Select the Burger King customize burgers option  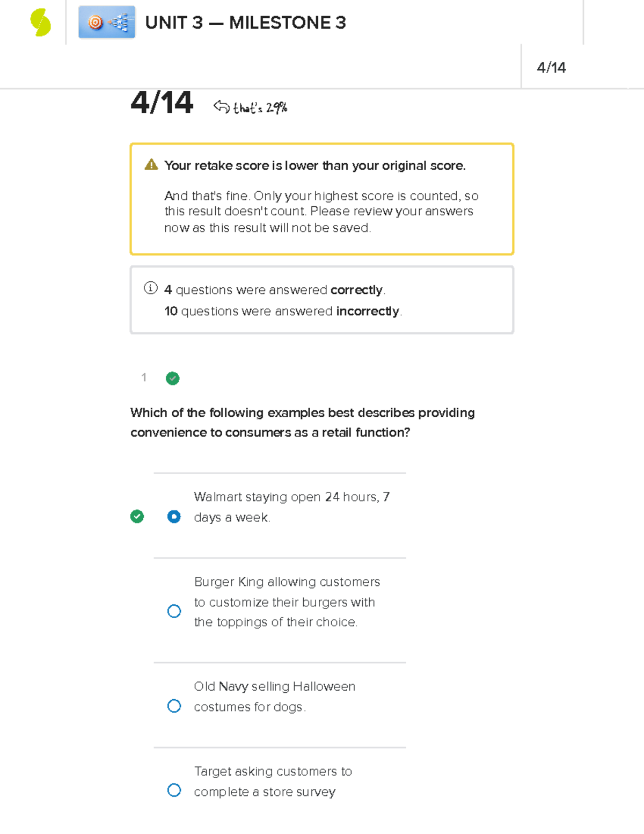pyautogui.click(x=174, y=611)
